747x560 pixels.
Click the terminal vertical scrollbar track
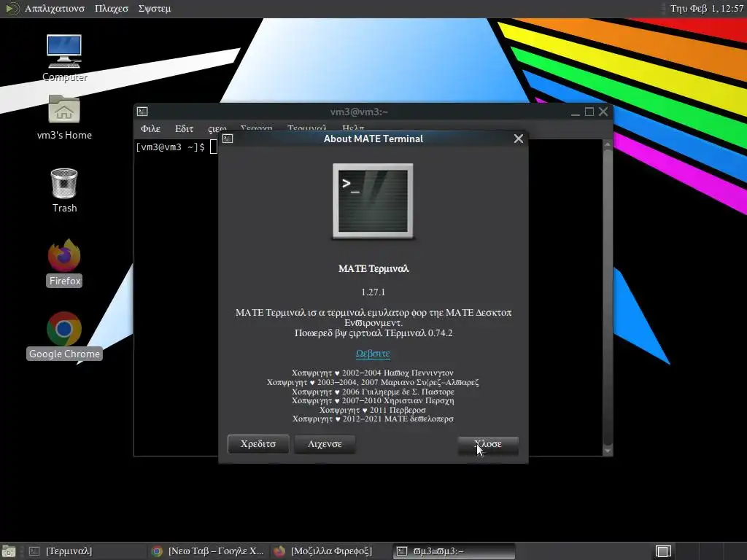tap(608, 297)
